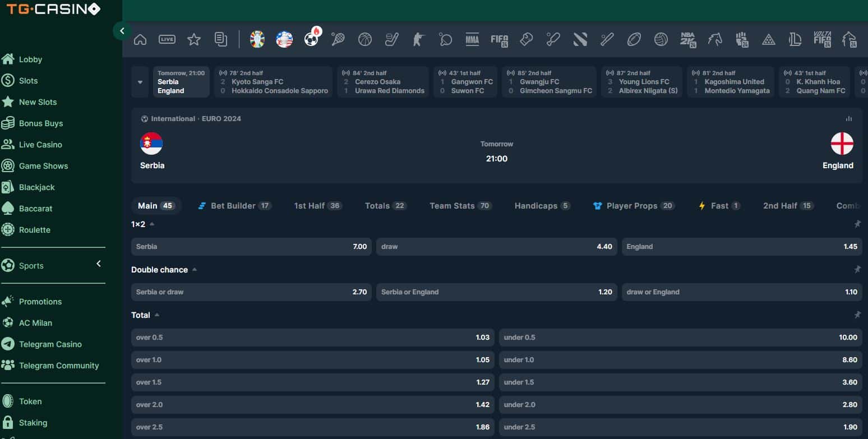Select the baseball bat icon
868x439 pixels.
[x=607, y=39]
